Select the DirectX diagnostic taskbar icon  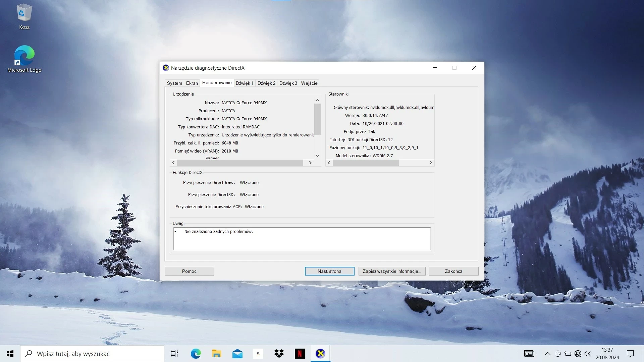pos(320,354)
